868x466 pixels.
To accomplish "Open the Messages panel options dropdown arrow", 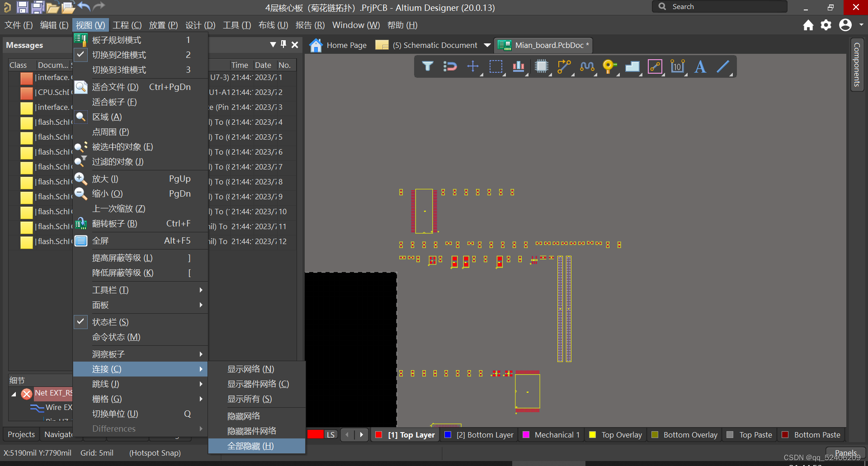I will click(x=273, y=44).
